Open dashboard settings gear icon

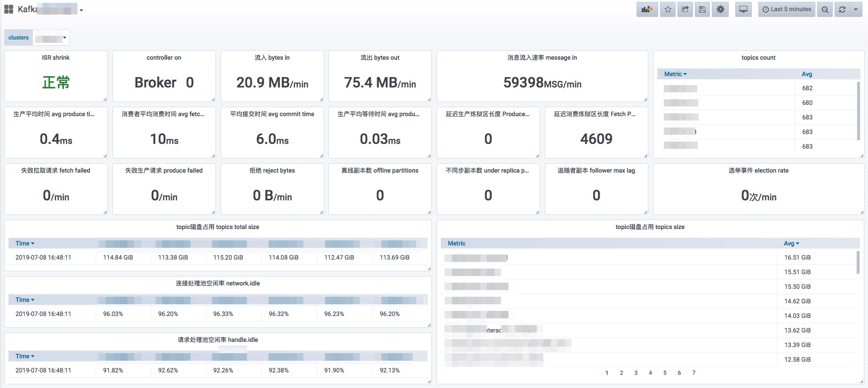pyautogui.click(x=720, y=9)
